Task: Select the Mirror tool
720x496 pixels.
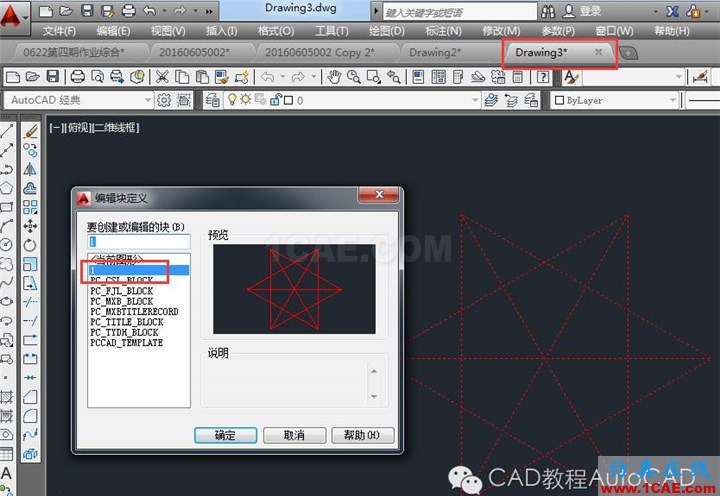Action: click(x=31, y=169)
